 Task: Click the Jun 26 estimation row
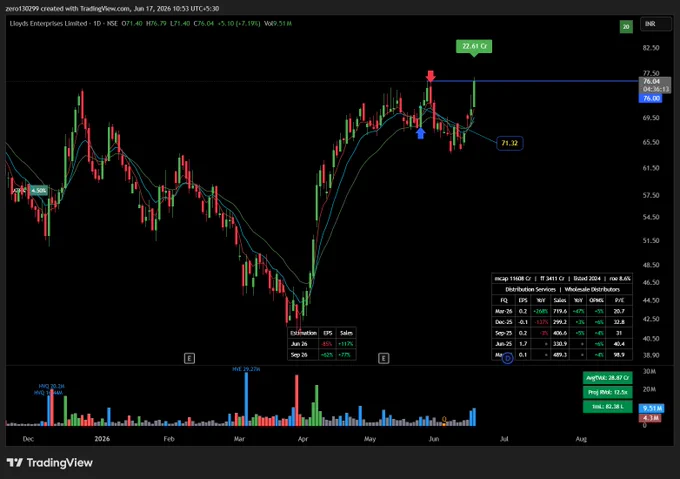click(x=322, y=344)
